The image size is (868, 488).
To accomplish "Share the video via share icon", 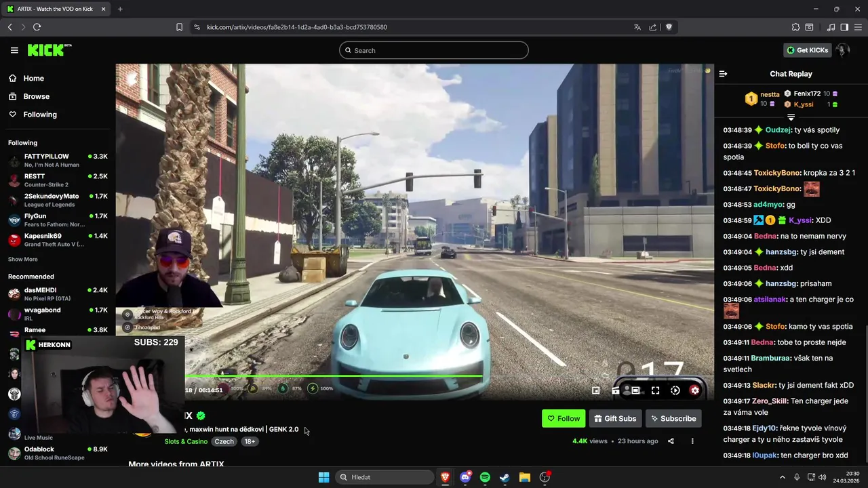I will pyautogui.click(x=671, y=441).
